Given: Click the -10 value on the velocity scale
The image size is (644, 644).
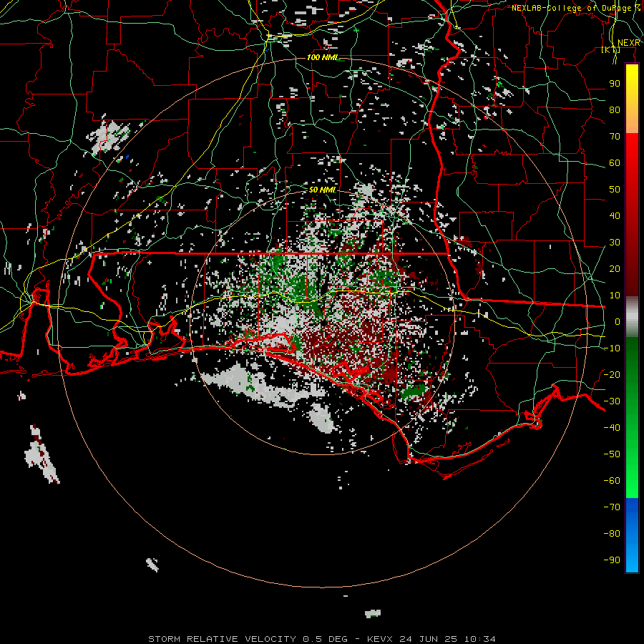Looking at the screenshot, I should coord(612,348).
